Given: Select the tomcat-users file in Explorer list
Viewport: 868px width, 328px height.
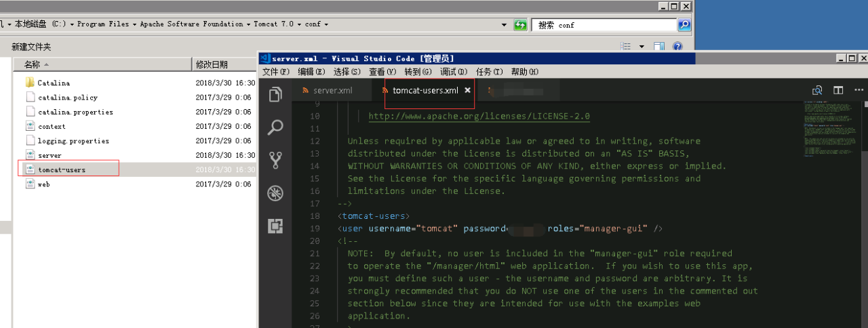Looking at the screenshot, I should click(62, 169).
